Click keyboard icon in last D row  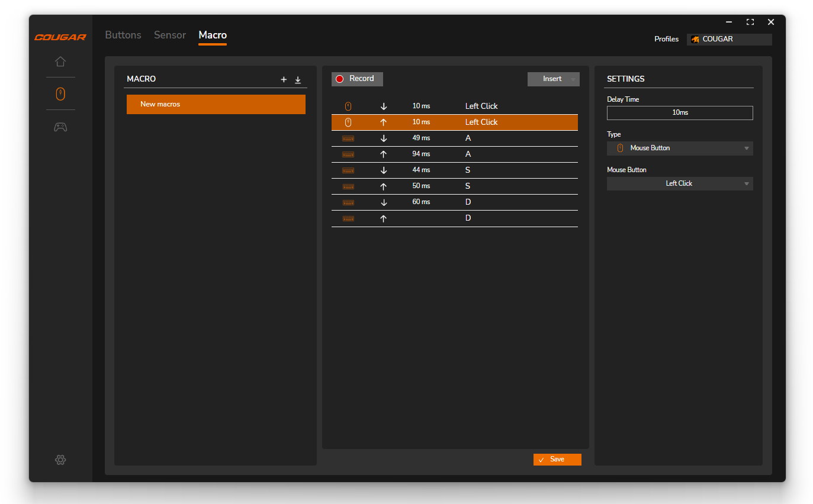tap(348, 218)
